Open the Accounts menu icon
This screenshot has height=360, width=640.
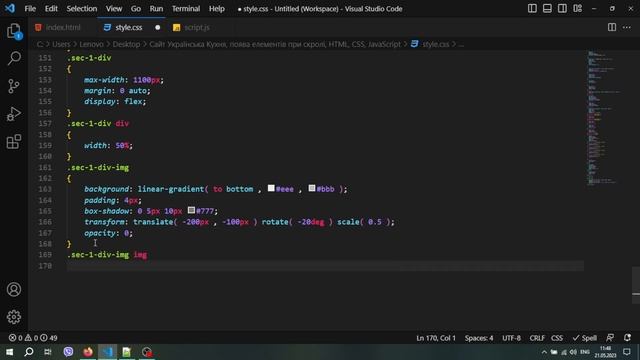pyautogui.click(x=14, y=289)
